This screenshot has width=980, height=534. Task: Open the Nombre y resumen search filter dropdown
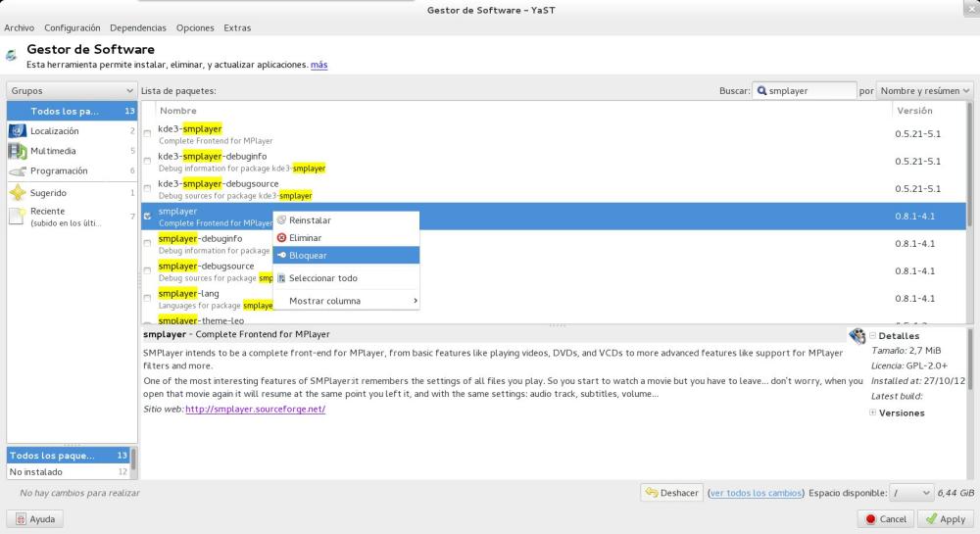coord(925,91)
